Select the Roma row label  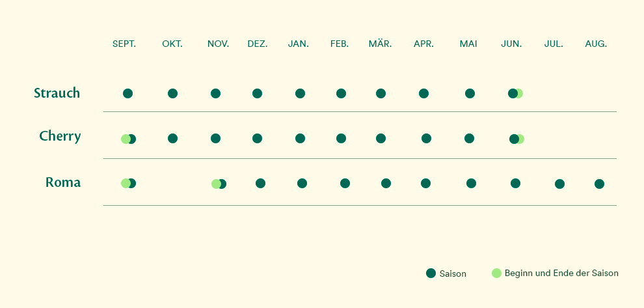[63, 182]
